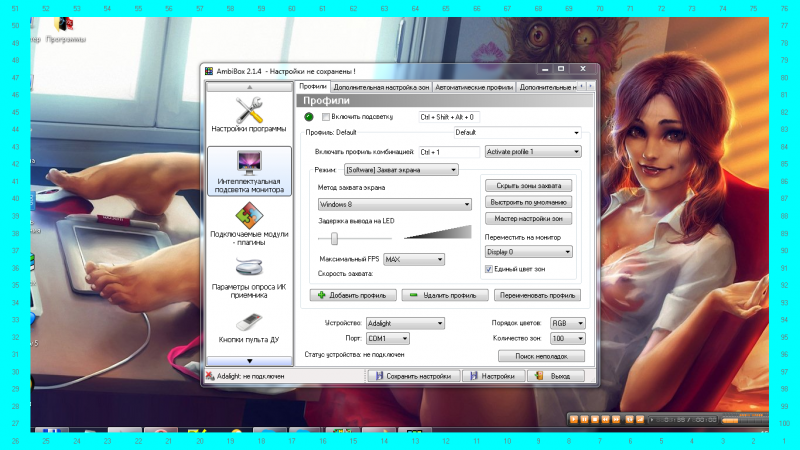Open Кнопки пульта ДУ section

pos(249,328)
